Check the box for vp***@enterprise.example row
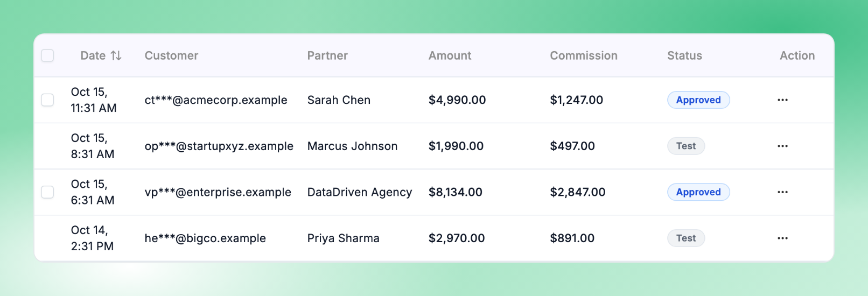Image resolution: width=868 pixels, height=296 pixels. click(47, 192)
